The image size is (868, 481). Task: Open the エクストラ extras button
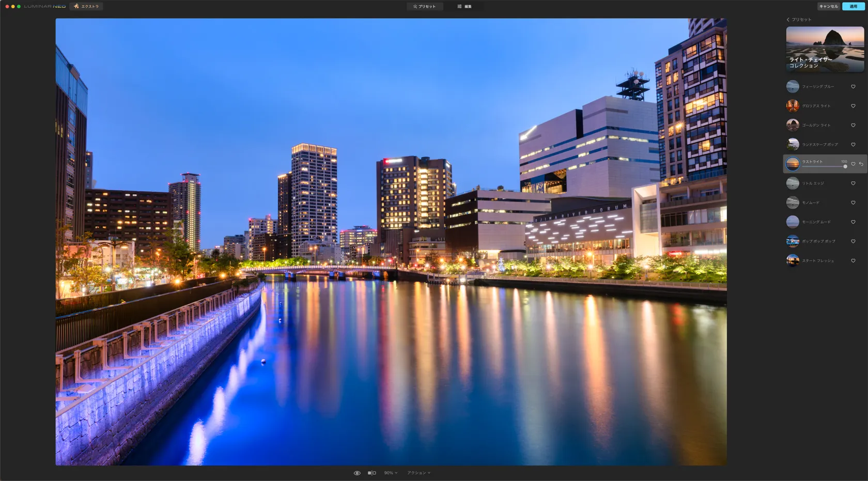[x=86, y=6]
